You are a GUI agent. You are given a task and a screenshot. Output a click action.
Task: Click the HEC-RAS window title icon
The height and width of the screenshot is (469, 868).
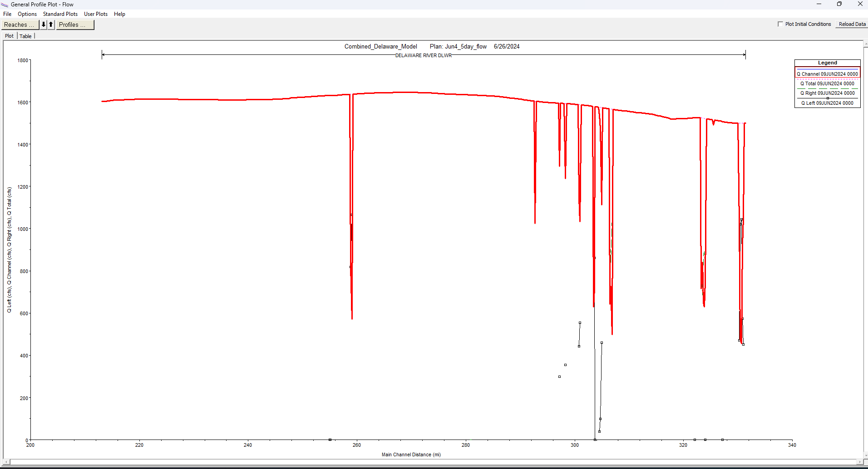pos(5,5)
